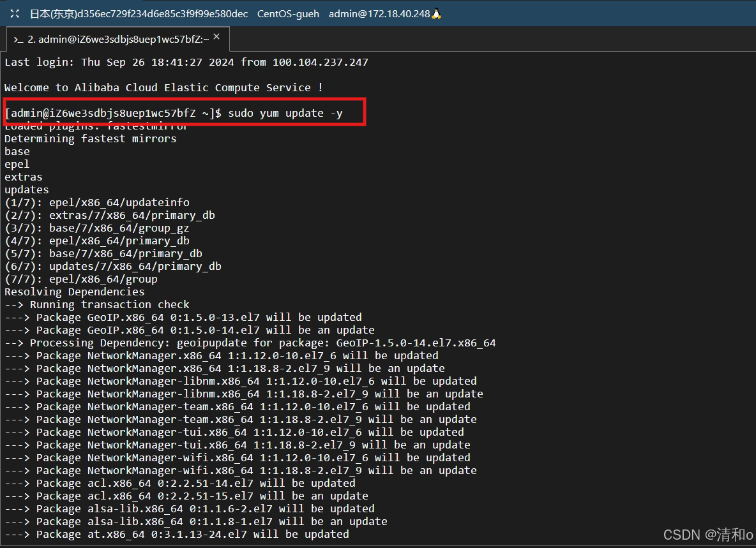Click NetworkManager-libnm 1.18.8-2 an update line
This screenshot has width=756, height=548.
(244, 394)
